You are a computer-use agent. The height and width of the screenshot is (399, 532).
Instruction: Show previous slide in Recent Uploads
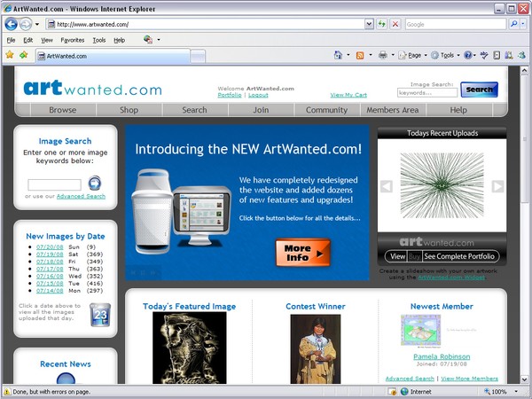click(387, 186)
